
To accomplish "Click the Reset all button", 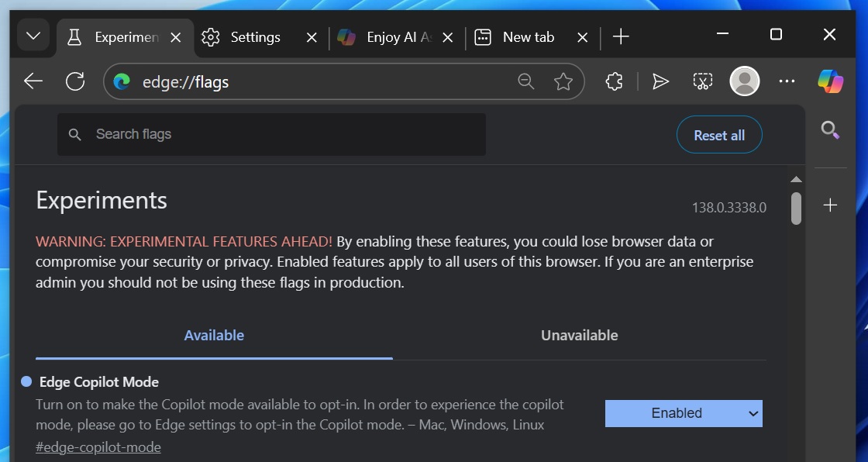I will pyautogui.click(x=719, y=136).
